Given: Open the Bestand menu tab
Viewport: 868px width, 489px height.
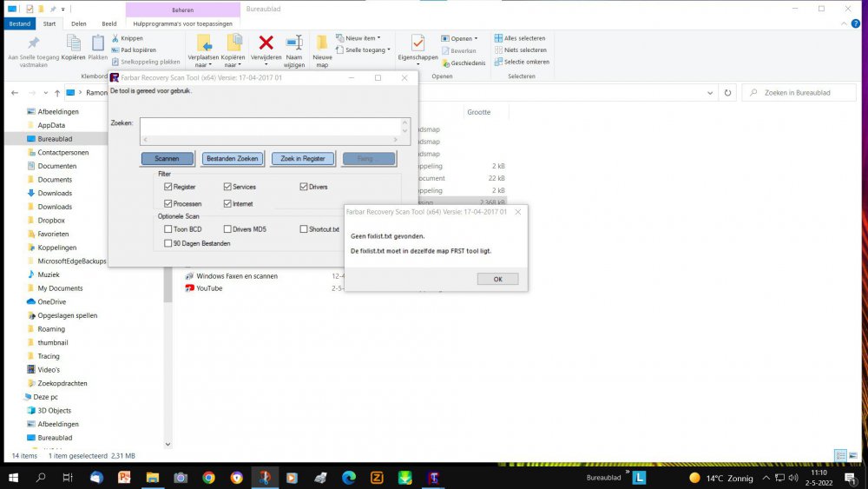Looking at the screenshot, I should coord(19,23).
